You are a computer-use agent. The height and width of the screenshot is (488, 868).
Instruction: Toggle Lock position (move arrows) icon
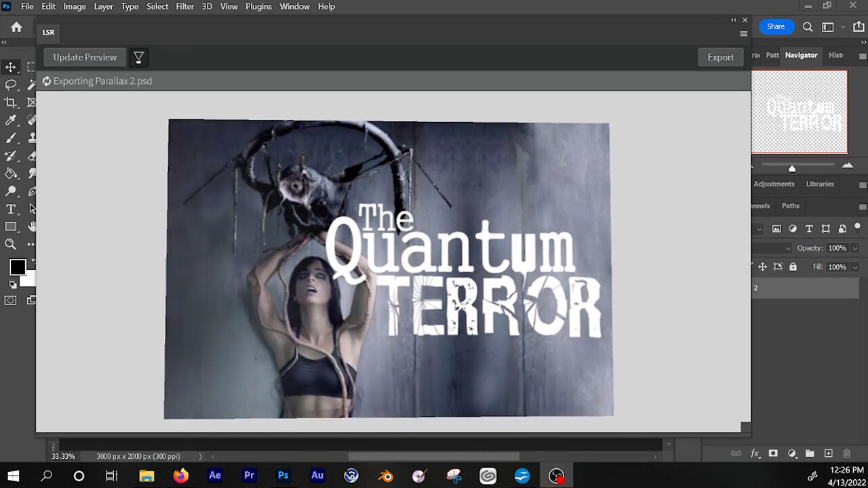point(763,267)
